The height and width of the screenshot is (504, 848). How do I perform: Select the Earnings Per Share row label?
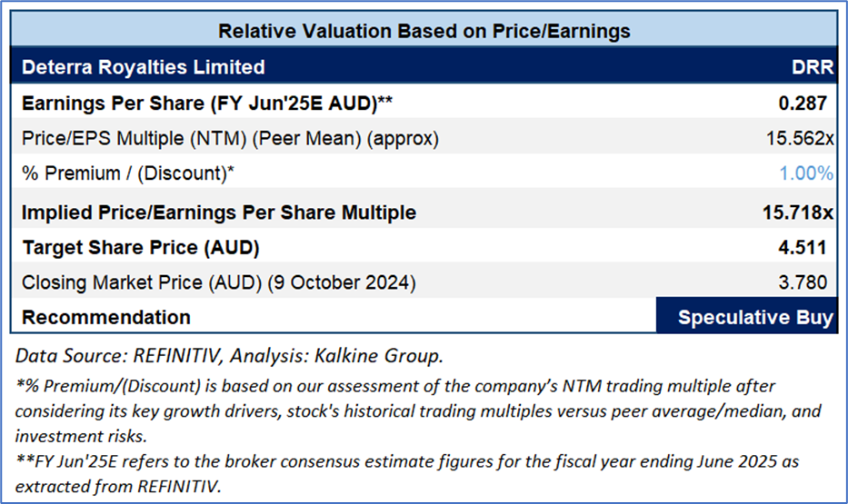[207, 104]
